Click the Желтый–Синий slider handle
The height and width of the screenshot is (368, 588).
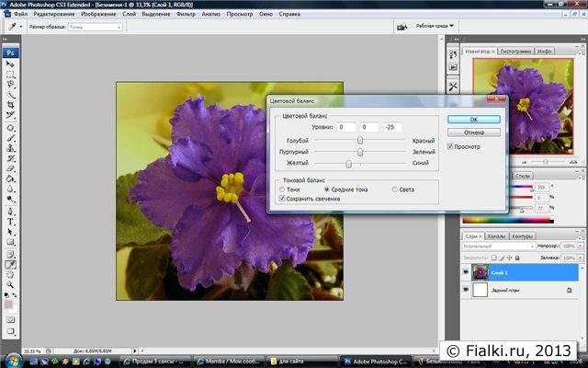[x=348, y=163]
